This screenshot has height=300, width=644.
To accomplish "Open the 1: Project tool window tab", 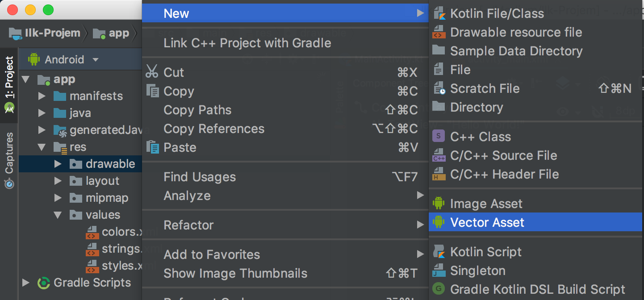I will click(9, 85).
